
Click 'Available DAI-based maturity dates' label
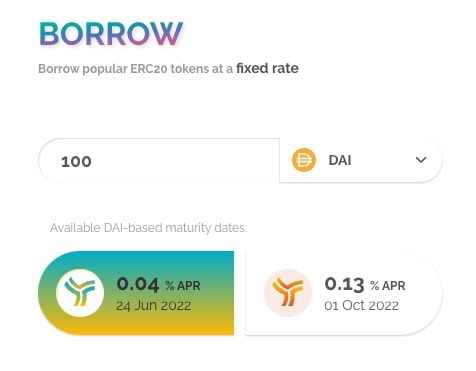(x=149, y=228)
